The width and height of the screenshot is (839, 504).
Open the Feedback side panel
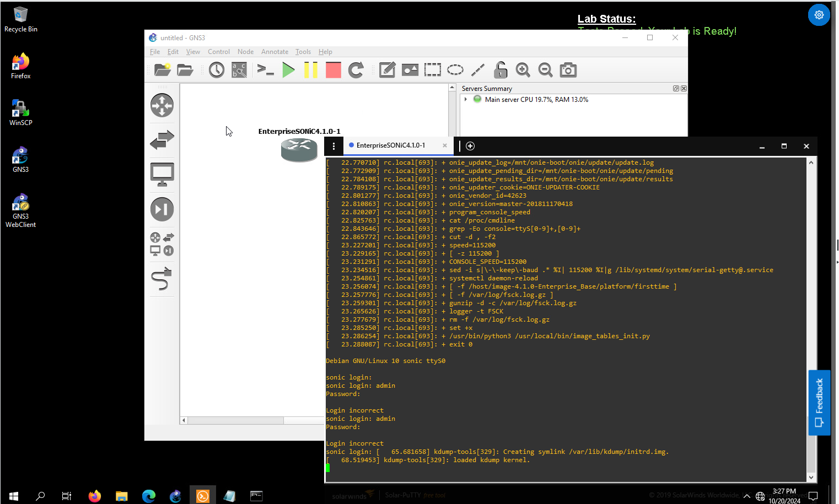tap(819, 403)
